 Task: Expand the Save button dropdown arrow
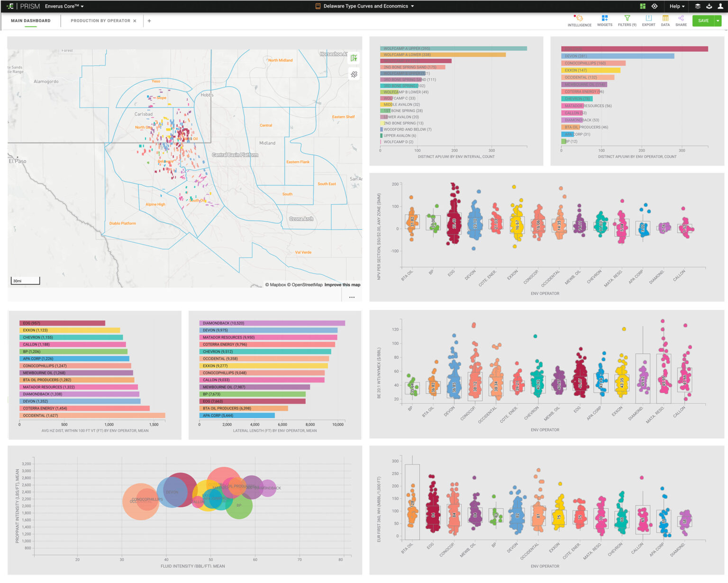tap(718, 21)
